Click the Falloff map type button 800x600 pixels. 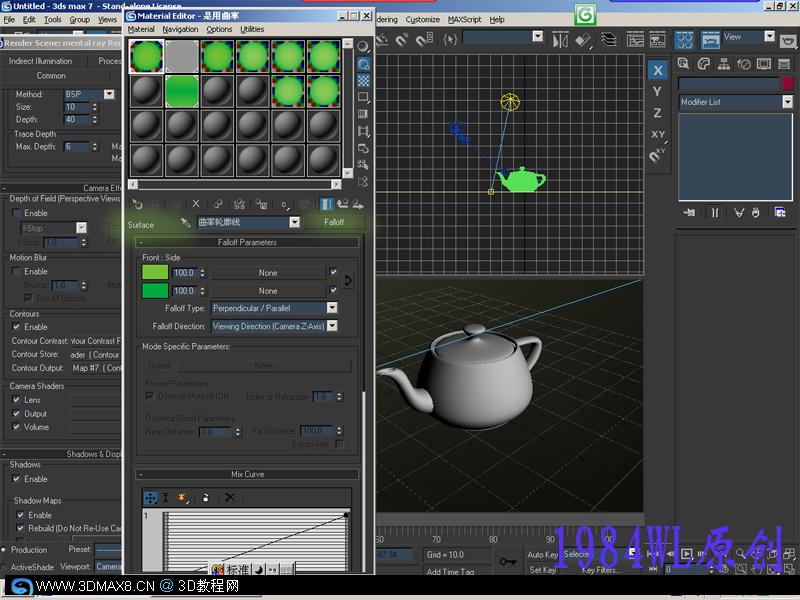click(x=334, y=223)
